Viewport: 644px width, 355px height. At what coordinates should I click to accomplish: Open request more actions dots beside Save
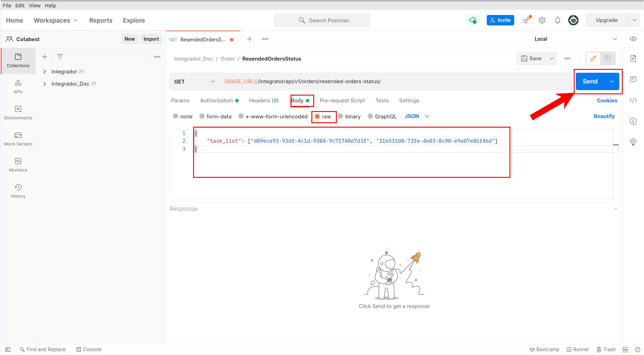click(x=567, y=58)
